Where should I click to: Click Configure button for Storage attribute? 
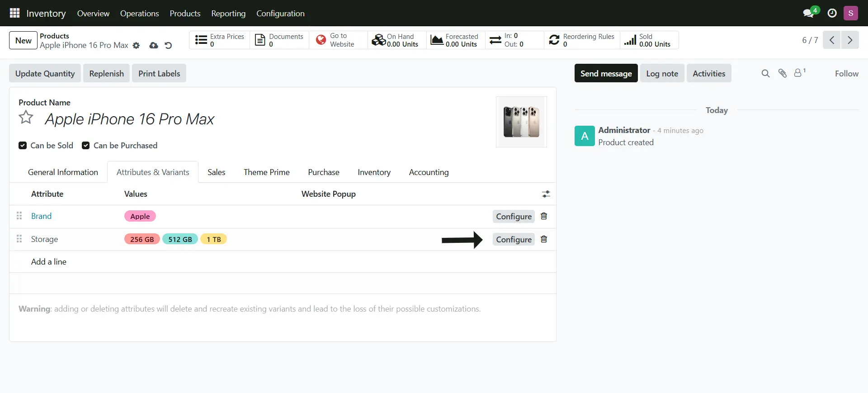[514, 239]
